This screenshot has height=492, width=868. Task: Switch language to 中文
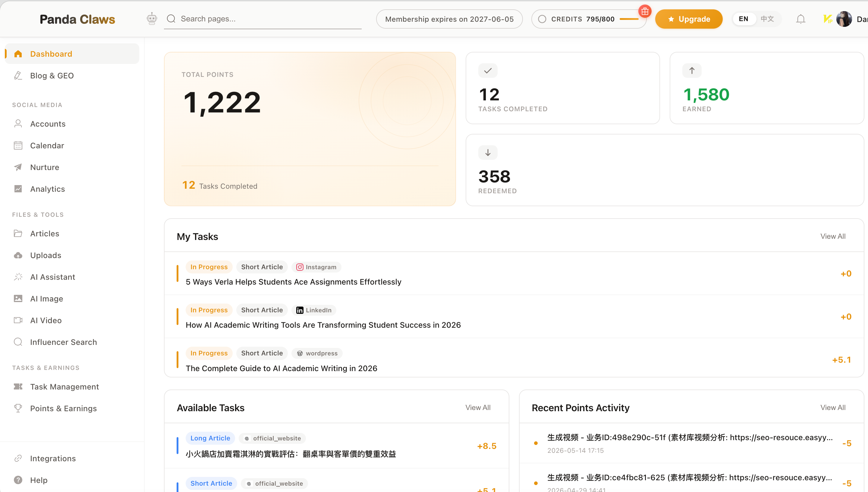pos(767,19)
